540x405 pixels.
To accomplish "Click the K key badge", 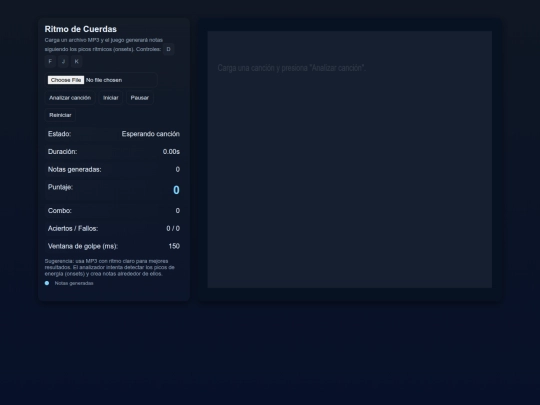I will tap(76, 61).
